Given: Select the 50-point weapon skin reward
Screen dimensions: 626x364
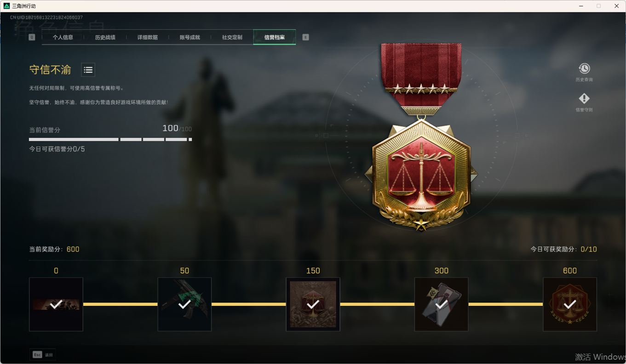Looking at the screenshot, I should pyautogui.click(x=184, y=304).
